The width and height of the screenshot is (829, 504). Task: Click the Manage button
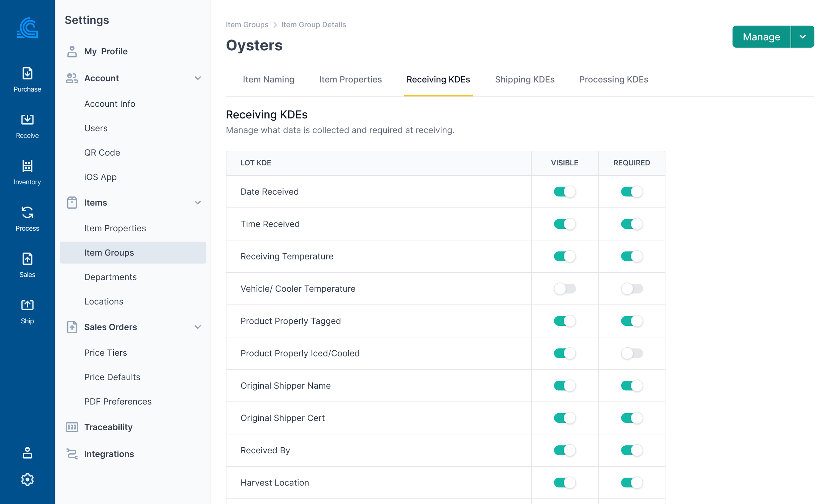click(x=761, y=37)
